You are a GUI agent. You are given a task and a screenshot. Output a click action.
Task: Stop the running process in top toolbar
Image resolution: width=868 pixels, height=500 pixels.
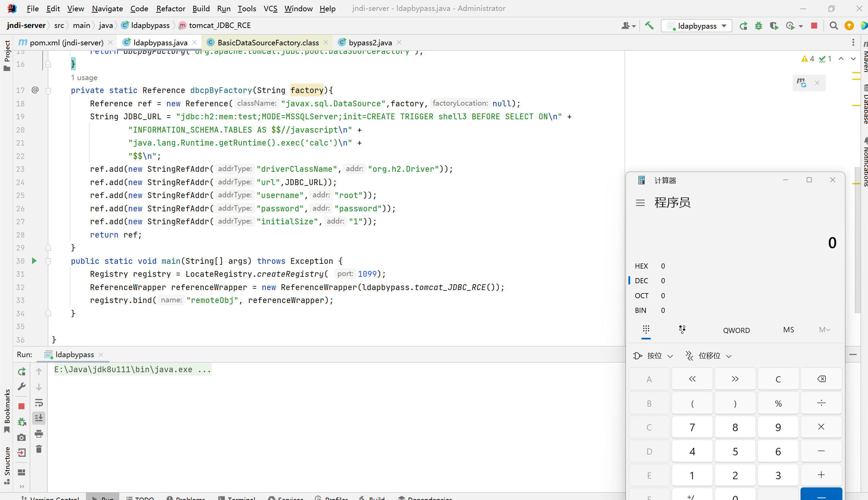[814, 26]
